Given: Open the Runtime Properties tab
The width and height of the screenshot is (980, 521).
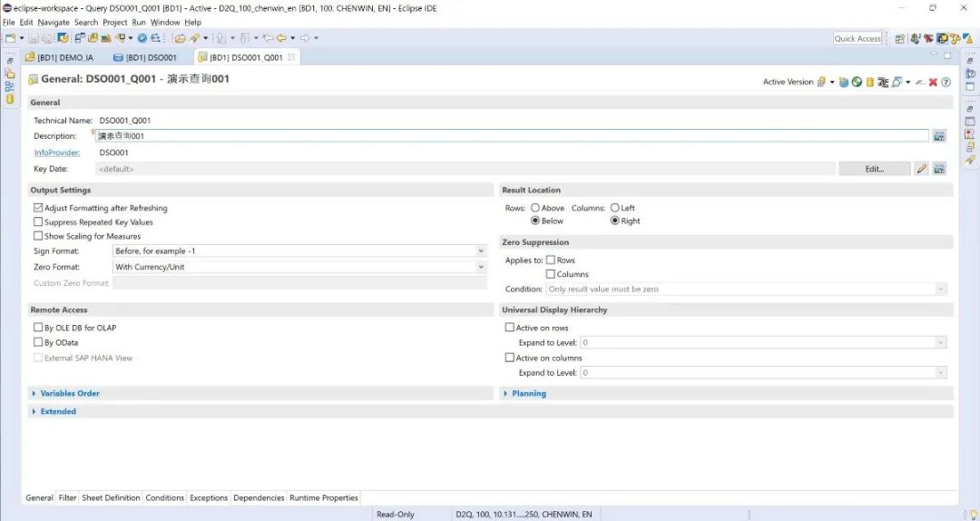Looking at the screenshot, I should (x=324, y=498).
